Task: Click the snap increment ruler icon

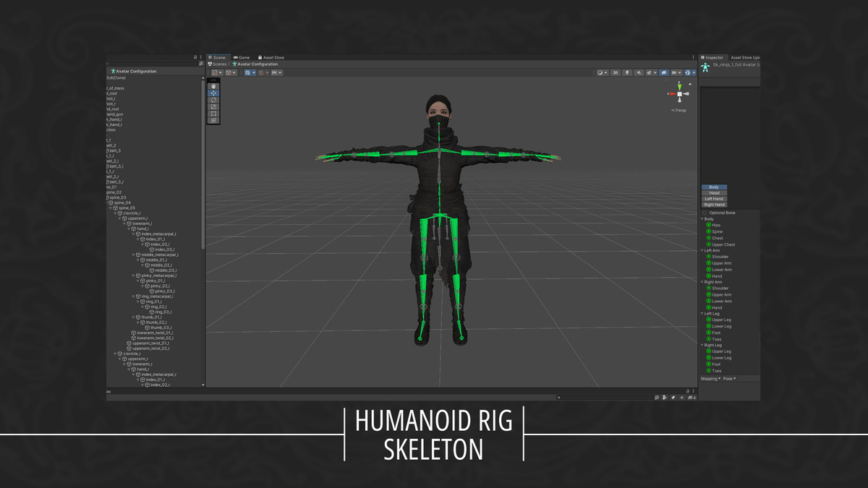Action: 274,72
